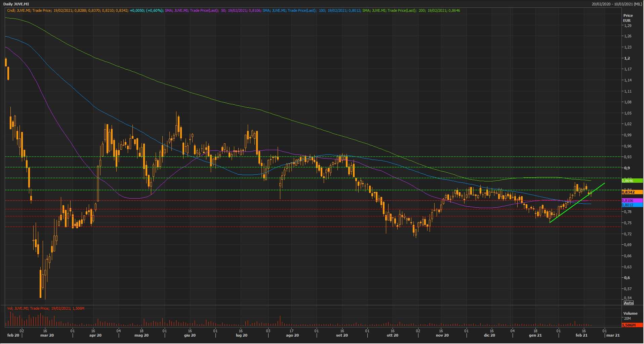Viewport: 644px width, 344px height.
Task: Open the date range 20/02/2020 - 10/03/2021 selector
Action: (616, 4)
